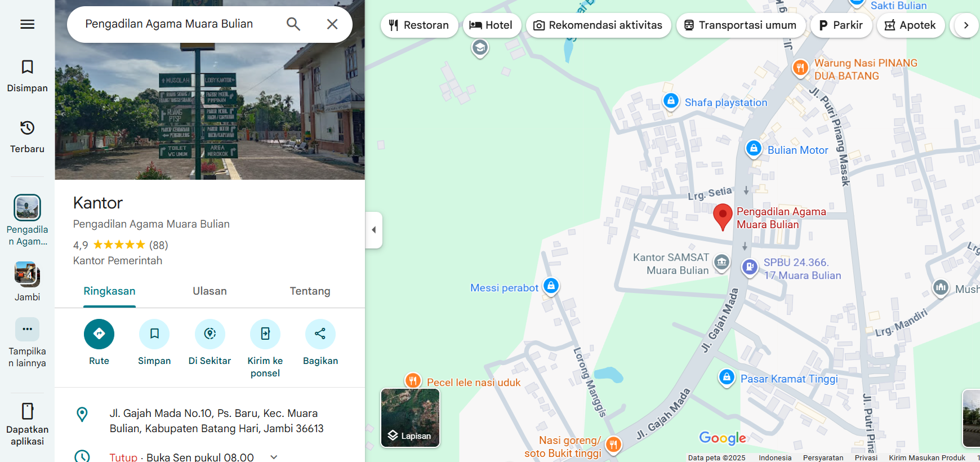Viewport: 980px width, 462px height.
Task: Click the Indonesia footer link
Action: point(775,457)
